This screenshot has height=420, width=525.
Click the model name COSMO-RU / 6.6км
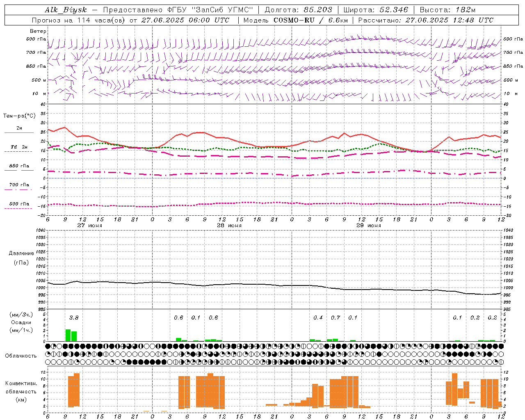pyautogui.click(x=310, y=20)
